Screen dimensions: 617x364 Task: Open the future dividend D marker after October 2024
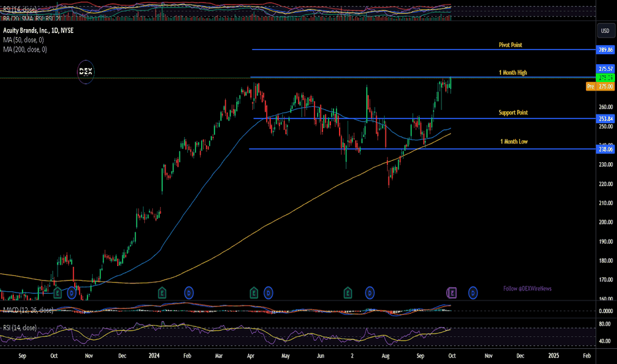473,293
